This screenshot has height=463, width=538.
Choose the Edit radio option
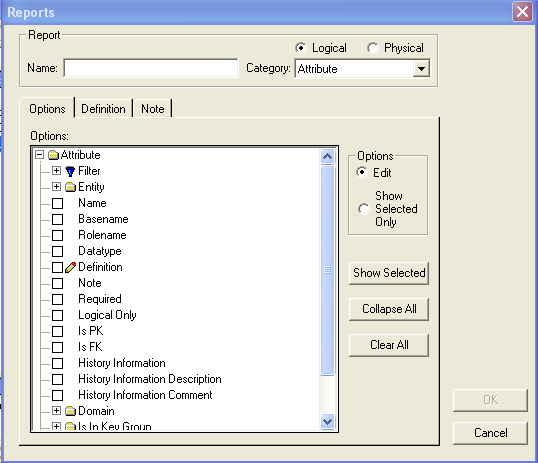coord(362,172)
